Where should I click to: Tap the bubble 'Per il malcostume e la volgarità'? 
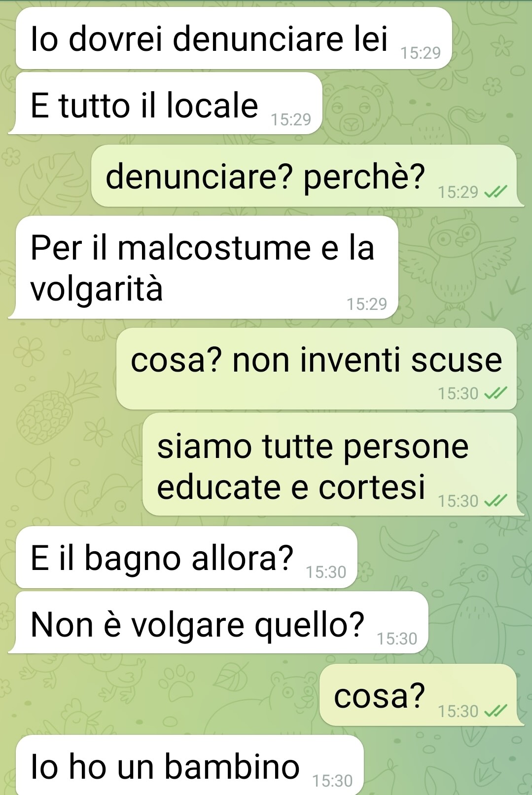pos(207,267)
